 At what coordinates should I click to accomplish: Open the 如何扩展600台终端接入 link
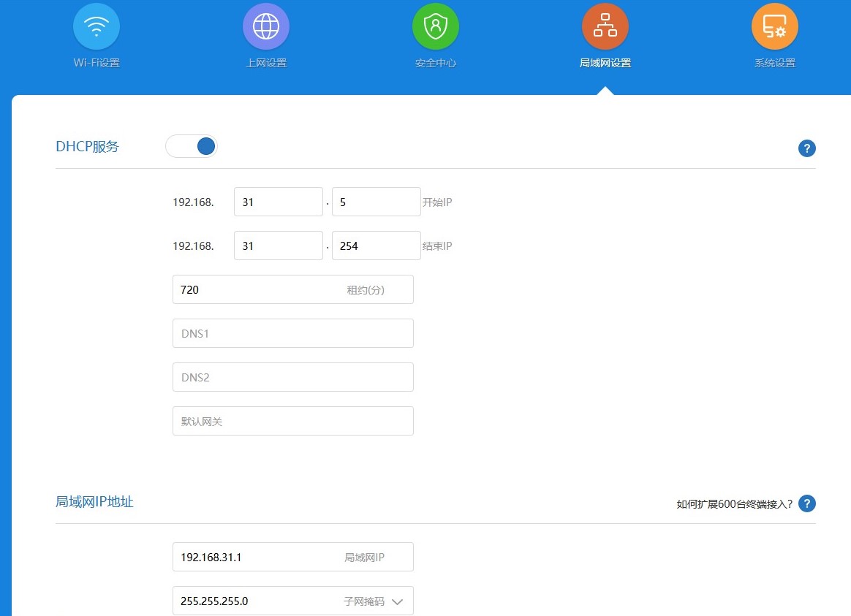click(x=734, y=503)
